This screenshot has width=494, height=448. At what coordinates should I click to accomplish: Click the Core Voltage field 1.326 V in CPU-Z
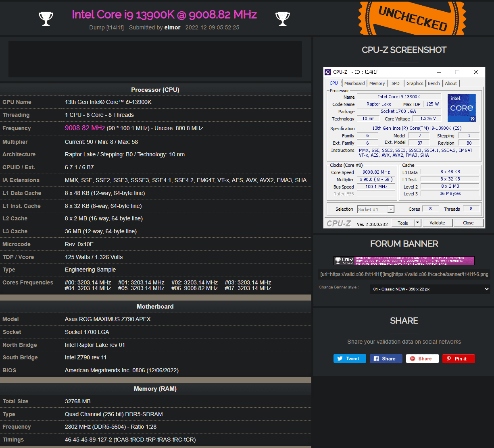click(x=427, y=119)
